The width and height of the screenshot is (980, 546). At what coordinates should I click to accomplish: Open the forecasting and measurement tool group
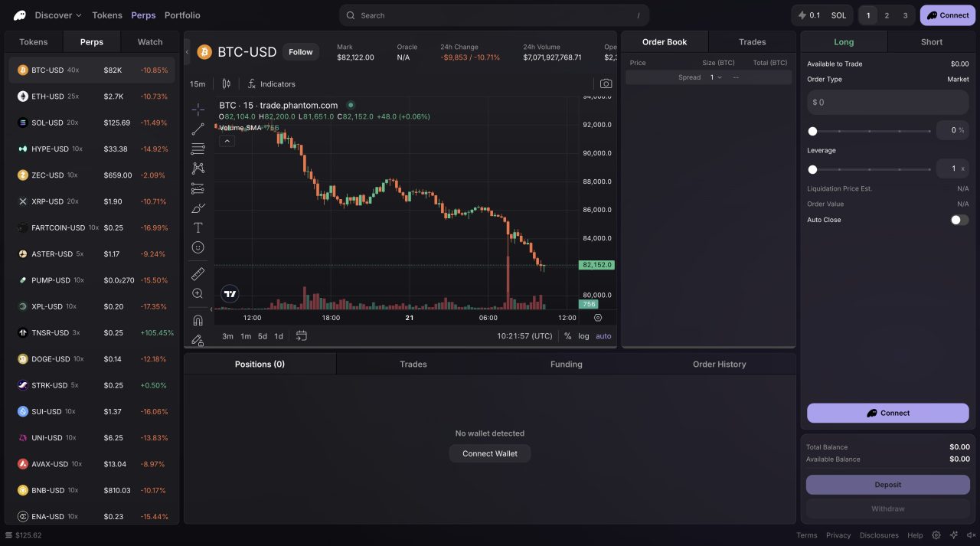coord(198,188)
